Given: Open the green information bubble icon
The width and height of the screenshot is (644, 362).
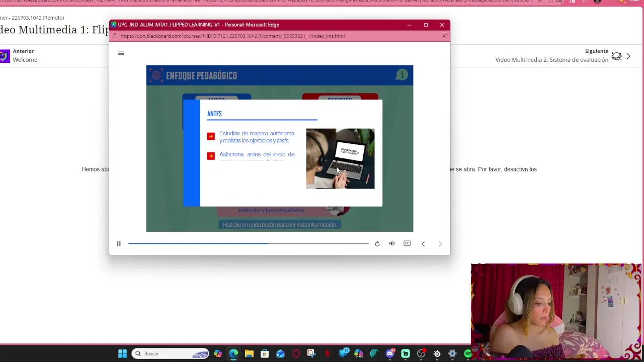Looking at the screenshot, I should coord(401,75).
